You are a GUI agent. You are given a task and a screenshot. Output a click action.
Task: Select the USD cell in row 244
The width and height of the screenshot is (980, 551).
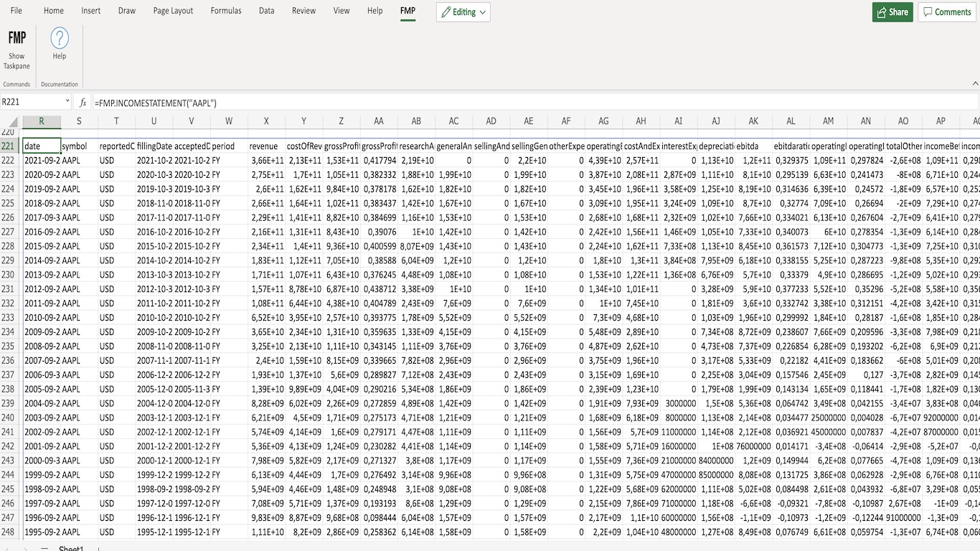pyautogui.click(x=116, y=475)
